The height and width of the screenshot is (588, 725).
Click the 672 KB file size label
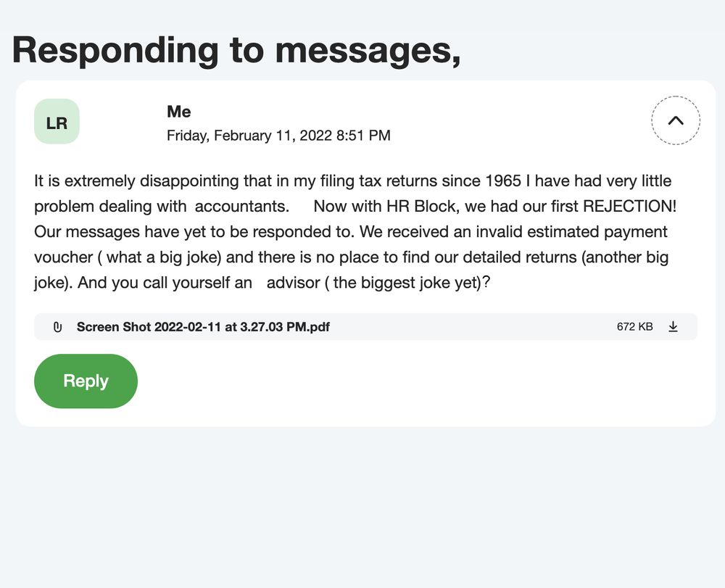634,327
